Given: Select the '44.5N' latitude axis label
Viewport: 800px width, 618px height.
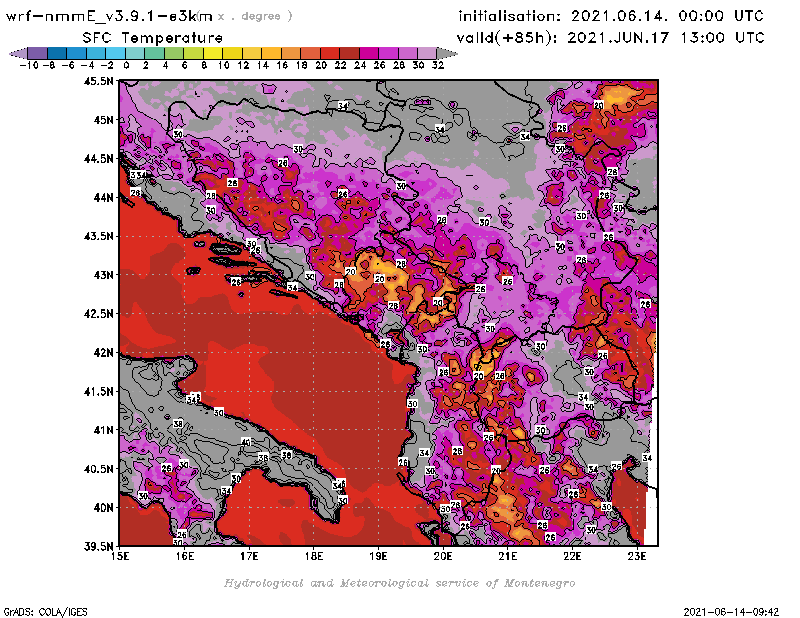Looking at the screenshot, I should pyautogui.click(x=98, y=159).
